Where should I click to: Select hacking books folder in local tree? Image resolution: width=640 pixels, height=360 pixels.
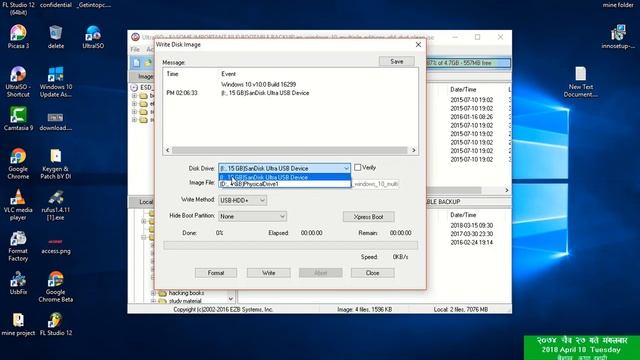pos(187,293)
